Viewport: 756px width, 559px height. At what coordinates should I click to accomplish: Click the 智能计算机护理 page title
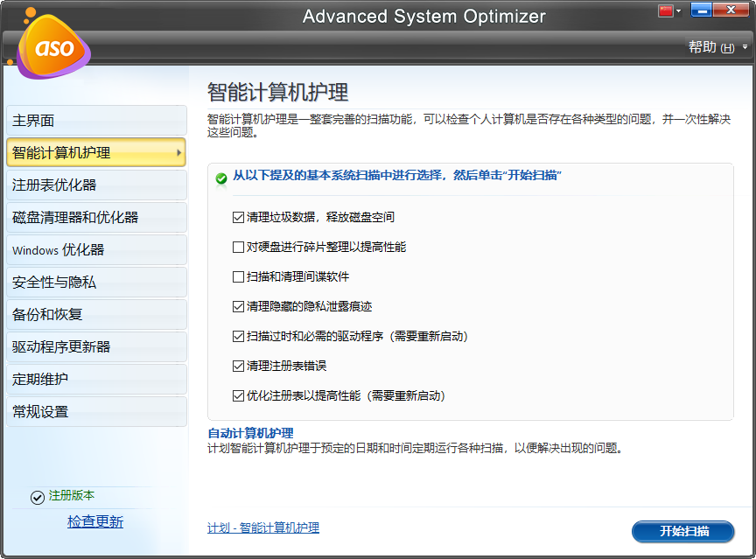[277, 92]
